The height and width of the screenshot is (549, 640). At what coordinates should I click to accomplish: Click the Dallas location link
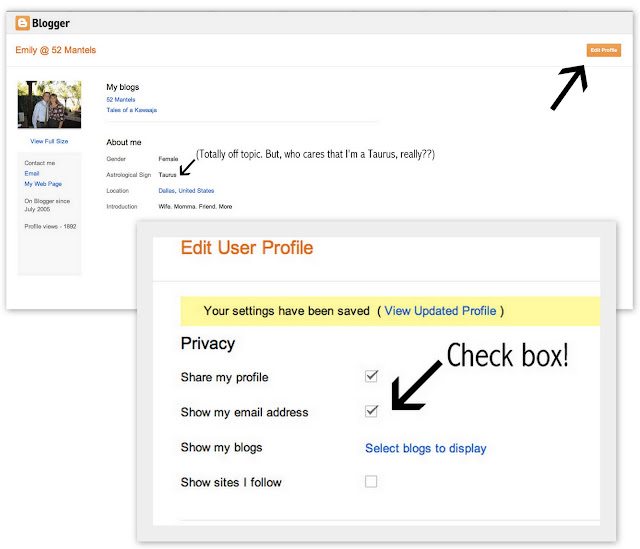pyautogui.click(x=167, y=191)
